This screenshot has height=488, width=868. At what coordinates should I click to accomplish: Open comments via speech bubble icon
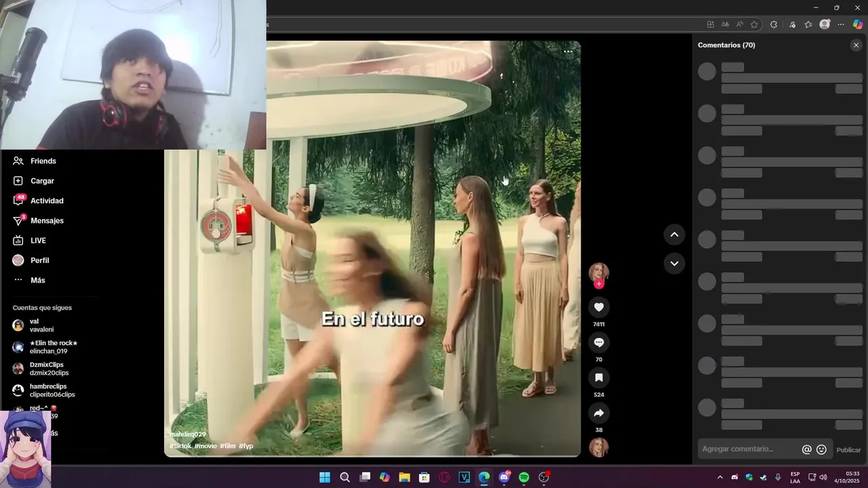click(599, 342)
